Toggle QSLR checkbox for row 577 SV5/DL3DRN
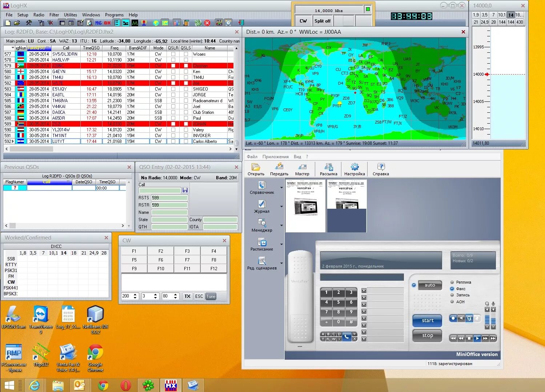Image resolution: width=545 pixels, height=392 pixels. (173, 54)
